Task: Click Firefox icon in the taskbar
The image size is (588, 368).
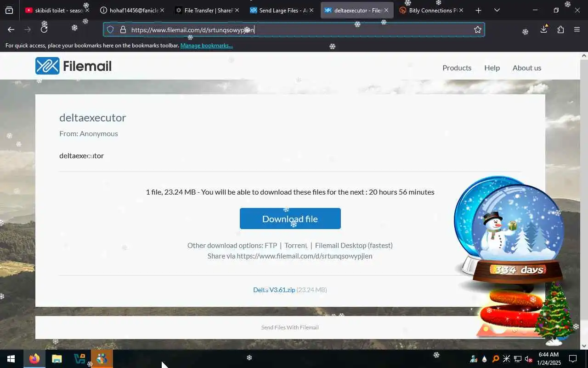Action: (x=34, y=359)
